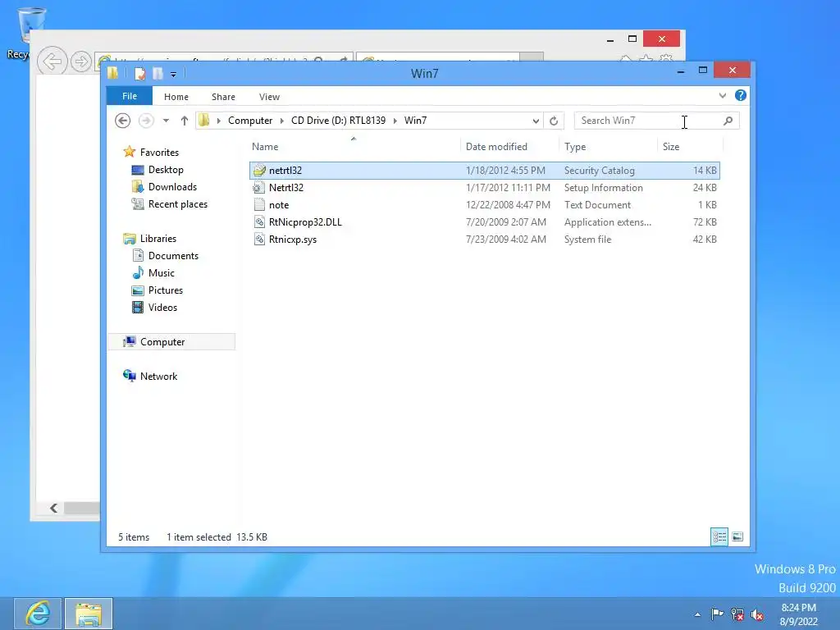Switch to the Home ribbon tab
This screenshot has width=840, height=630.
point(176,97)
